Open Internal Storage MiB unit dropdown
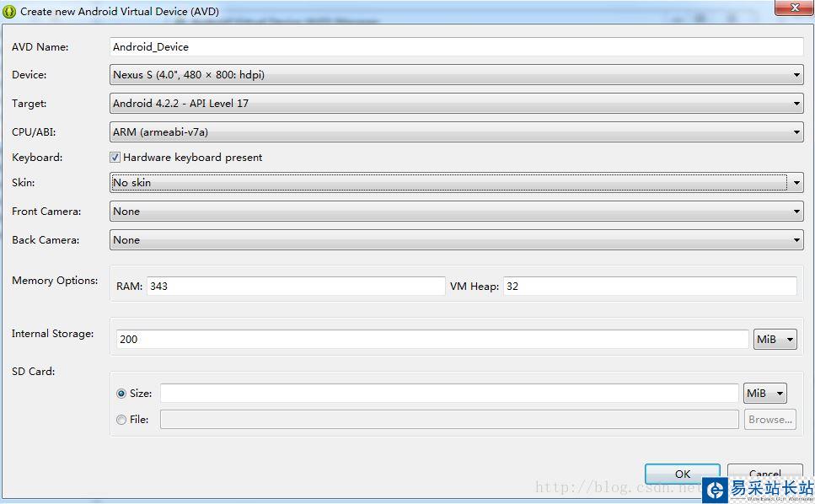This screenshot has width=815, height=504. 775,340
